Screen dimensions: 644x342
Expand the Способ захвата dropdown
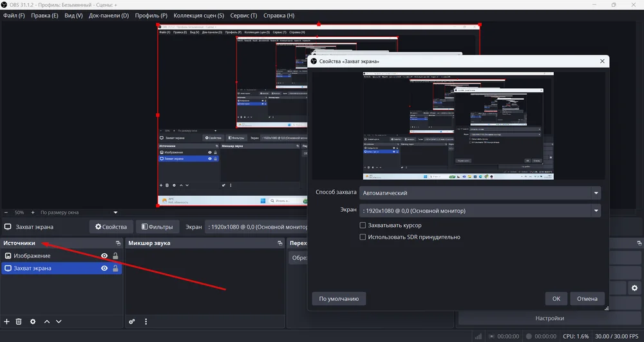click(480, 193)
